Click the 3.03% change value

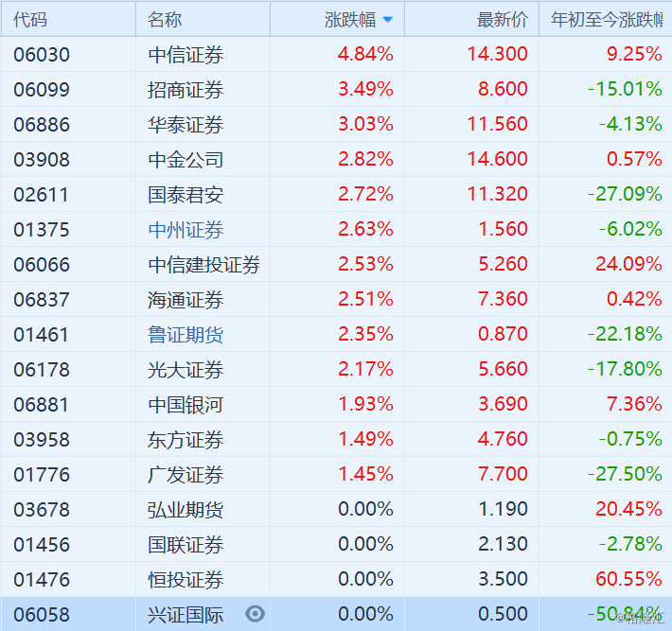click(365, 124)
